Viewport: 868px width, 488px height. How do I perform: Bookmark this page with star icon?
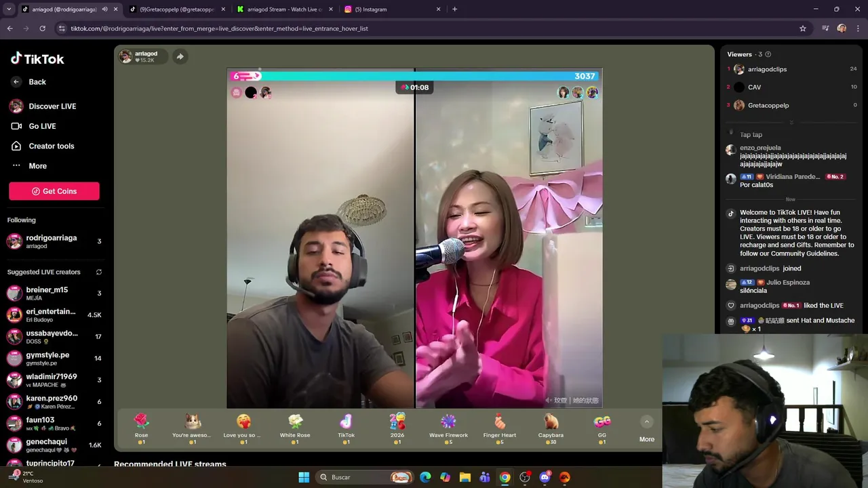pyautogui.click(x=803, y=28)
